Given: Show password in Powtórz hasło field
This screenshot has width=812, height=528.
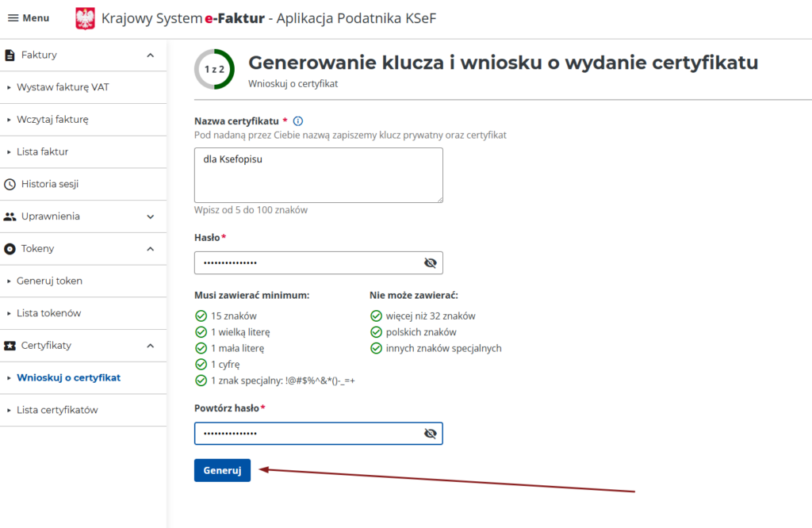Looking at the screenshot, I should [431, 434].
